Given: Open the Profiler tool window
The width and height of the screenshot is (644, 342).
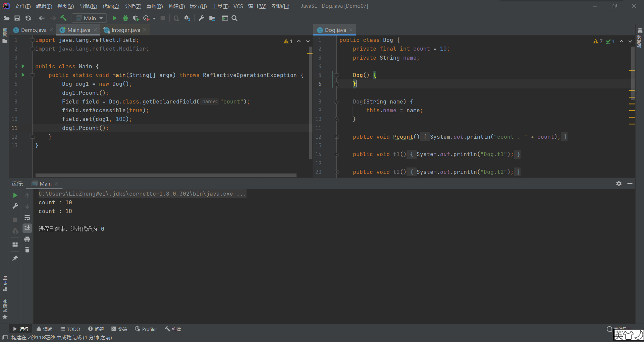Looking at the screenshot, I should pos(146,329).
